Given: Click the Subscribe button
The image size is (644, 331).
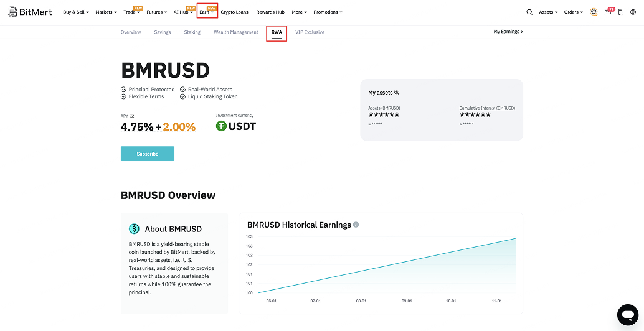Looking at the screenshot, I should point(148,154).
